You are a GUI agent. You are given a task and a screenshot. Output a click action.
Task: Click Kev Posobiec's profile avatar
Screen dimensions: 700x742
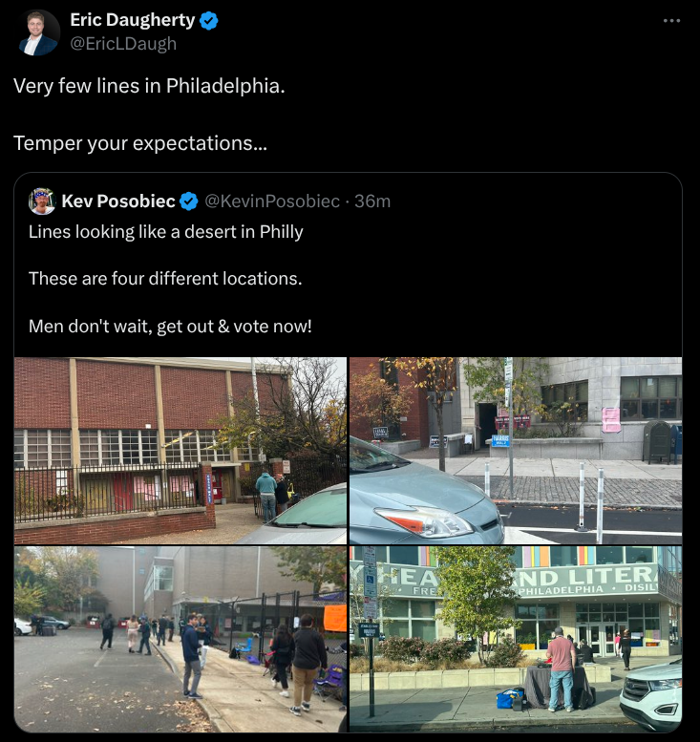tap(42, 201)
